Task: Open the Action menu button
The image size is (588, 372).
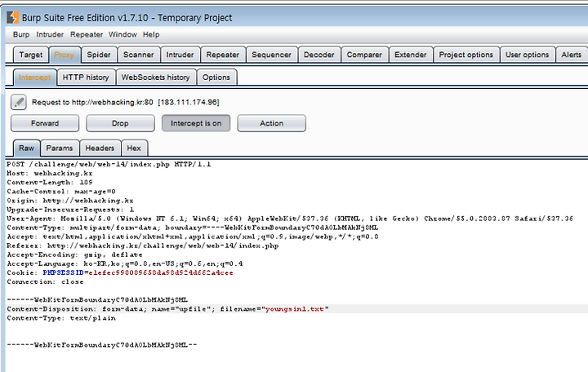Action: coord(271,123)
